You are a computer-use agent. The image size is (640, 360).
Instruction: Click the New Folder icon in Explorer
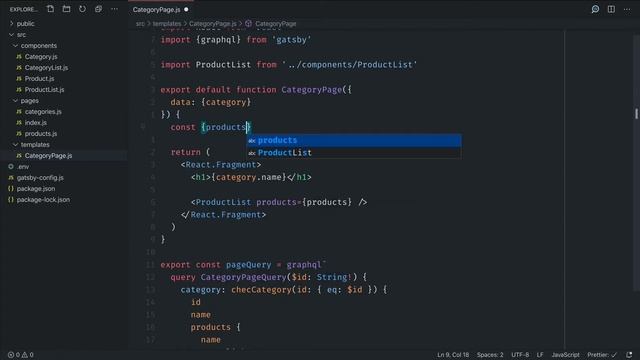[66, 9]
